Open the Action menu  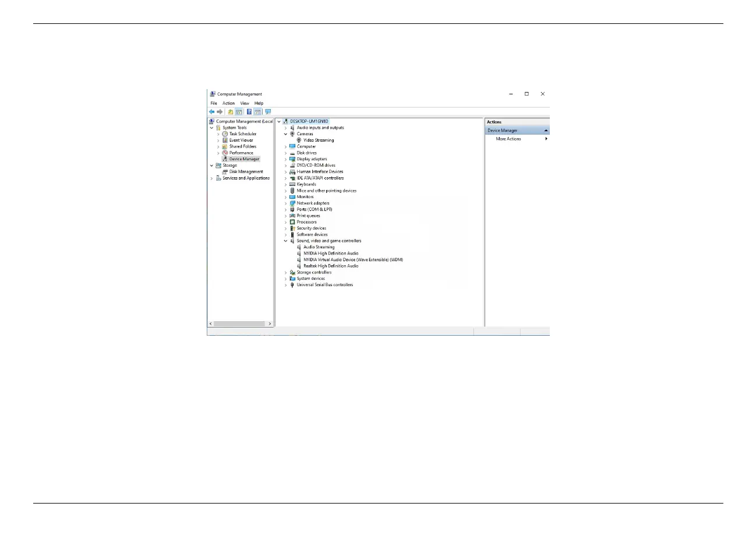click(x=228, y=103)
